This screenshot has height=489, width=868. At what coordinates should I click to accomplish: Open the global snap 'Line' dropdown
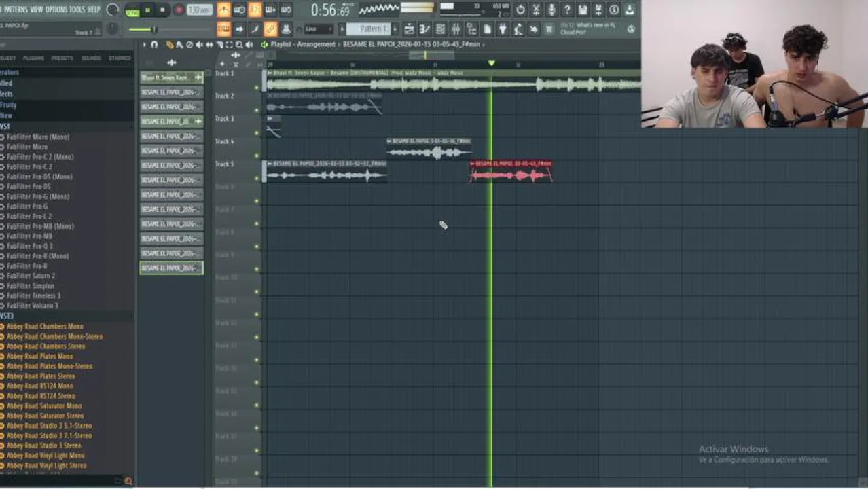[319, 29]
